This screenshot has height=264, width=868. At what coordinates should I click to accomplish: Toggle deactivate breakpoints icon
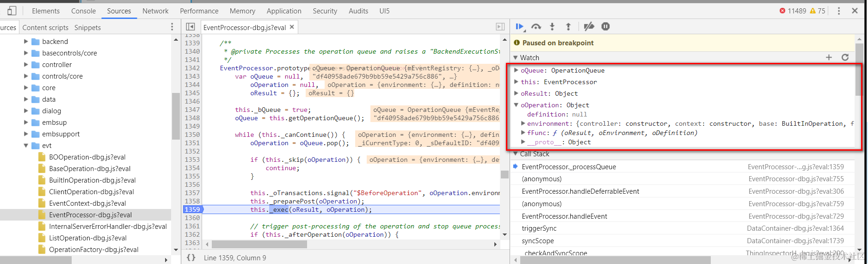[x=589, y=27]
